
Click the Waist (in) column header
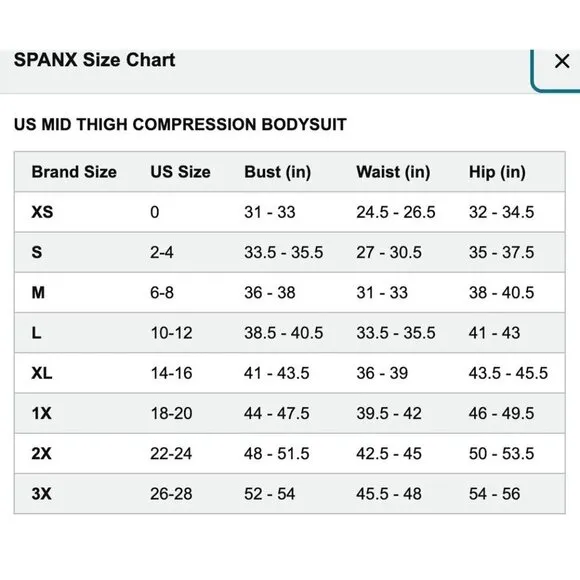coord(393,172)
